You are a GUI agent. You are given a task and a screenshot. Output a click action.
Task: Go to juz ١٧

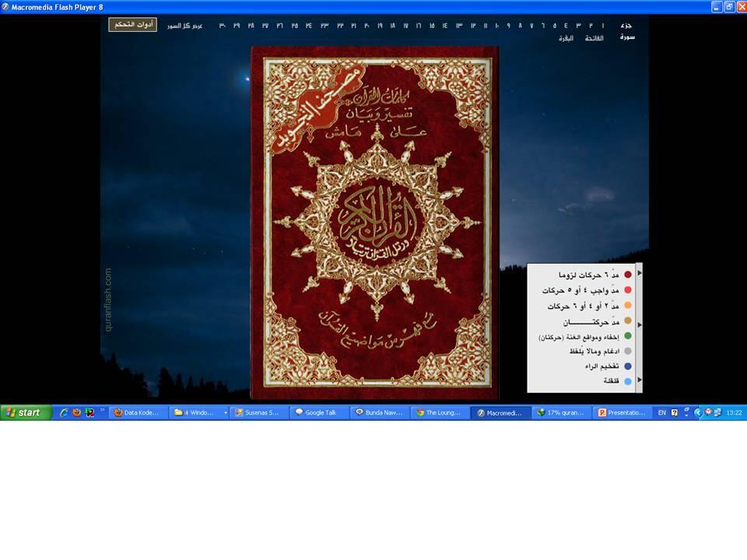[x=406, y=26]
